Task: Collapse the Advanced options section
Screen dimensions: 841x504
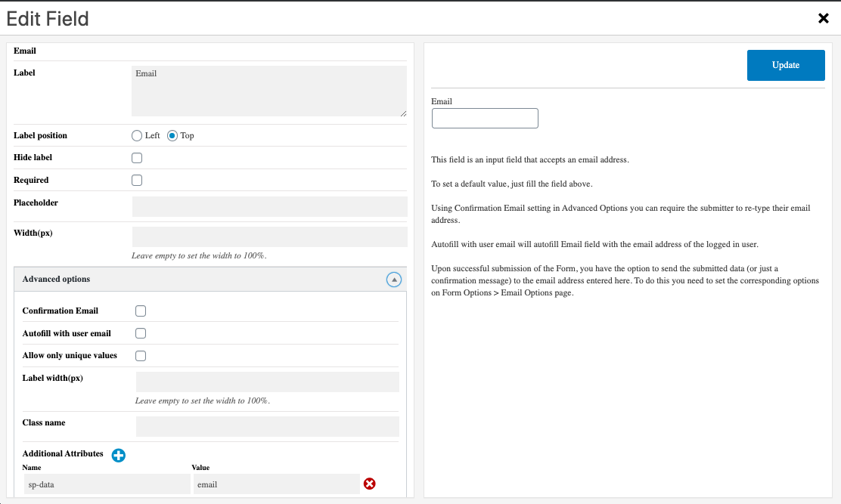Action: tap(393, 280)
